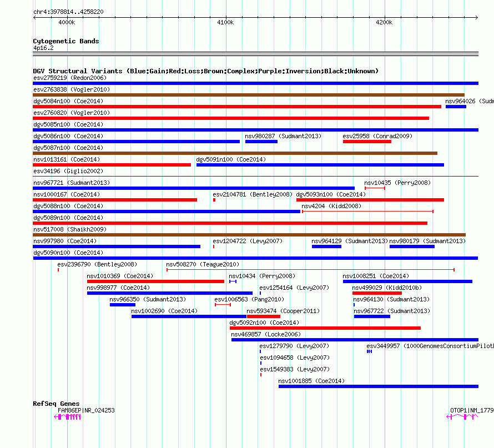
Task: Click the magenta FAM86EP gene glyph
Action: tap(67, 417)
